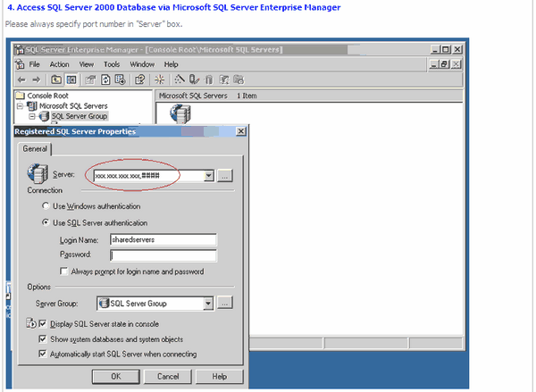The width and height of the screenshot is (536, 392).
Task: Select Use Windows authentication
Action: point(46,205)
